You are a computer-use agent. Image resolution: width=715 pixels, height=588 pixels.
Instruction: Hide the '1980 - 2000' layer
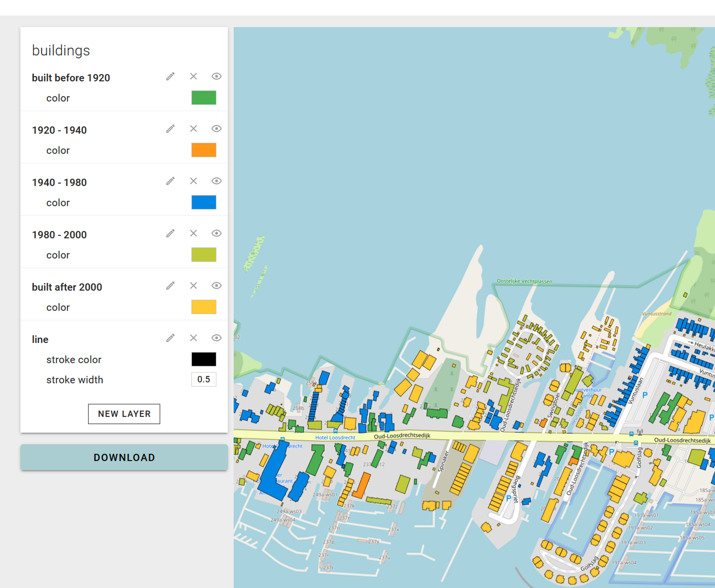click(216, 233)
